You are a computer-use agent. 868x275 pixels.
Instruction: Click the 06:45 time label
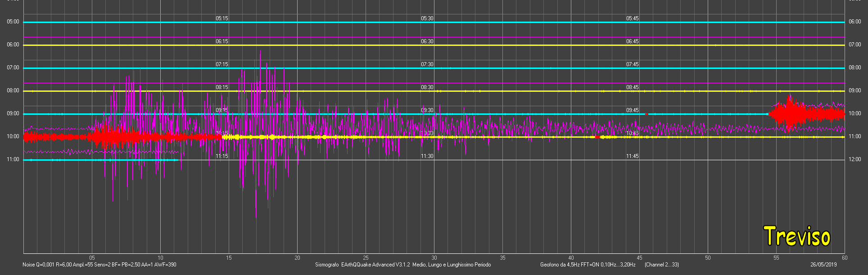(x=633, y=41)
